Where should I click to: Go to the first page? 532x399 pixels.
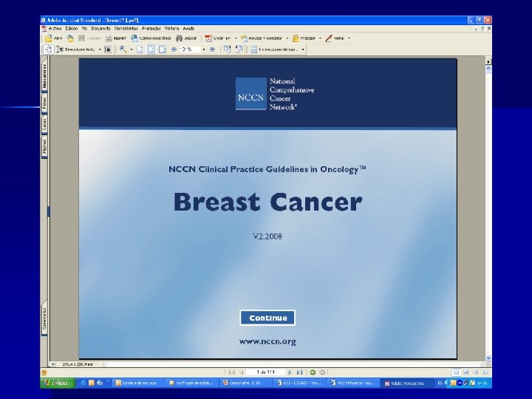tap(232, 372)
